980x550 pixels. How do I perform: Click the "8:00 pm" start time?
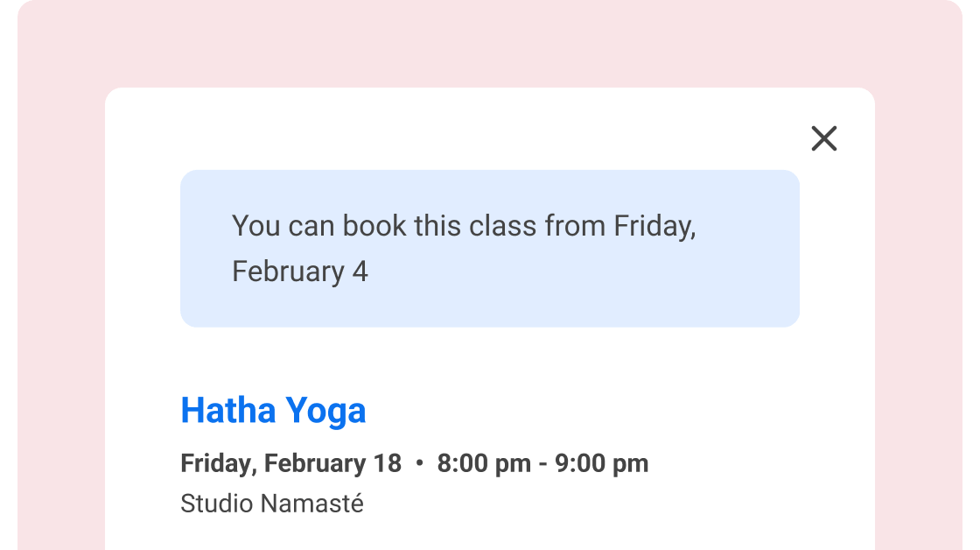[x=484, y=463]
